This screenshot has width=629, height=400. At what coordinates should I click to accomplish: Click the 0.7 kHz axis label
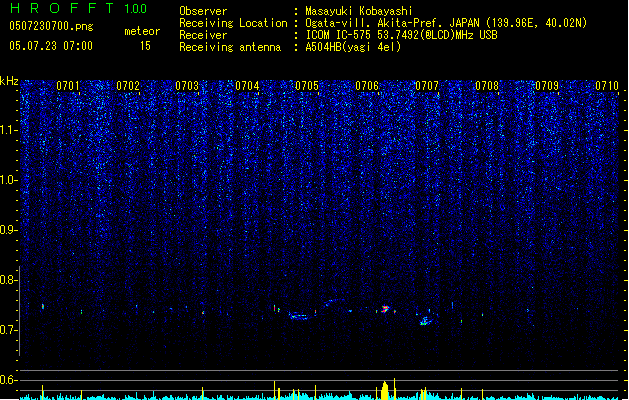(x=8, y=330)
